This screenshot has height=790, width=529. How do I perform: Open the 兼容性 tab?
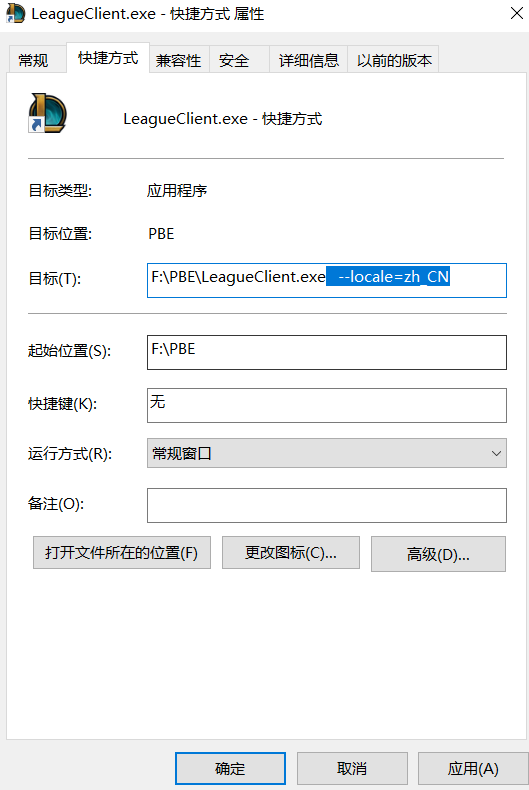coord(178,60)
